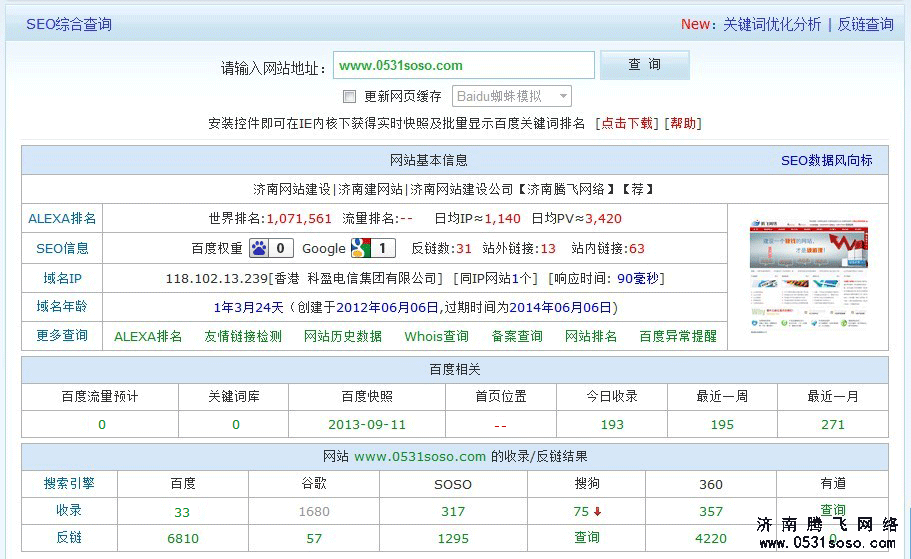911x559 pixels.
Task: Click 点击下载 download link
Action: tap(626, 123)
